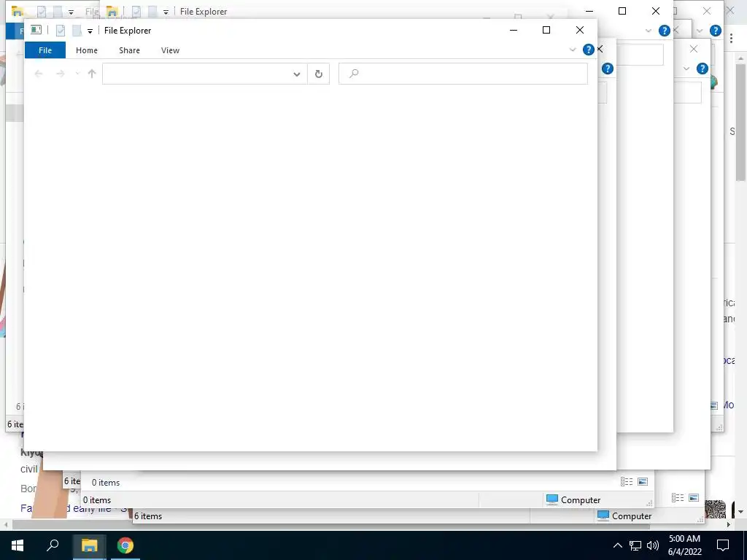Image resolution: width=747 pixels, height=560 pixels.
Task: Open Help with front window's question mark icon
Action: coord(589,50)
